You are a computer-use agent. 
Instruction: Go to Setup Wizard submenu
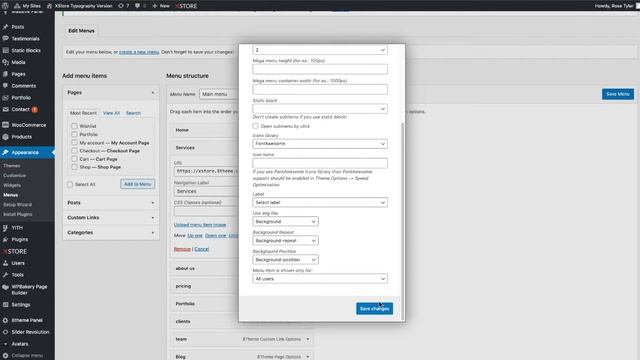pyautogui.click(x=18, y=204)
